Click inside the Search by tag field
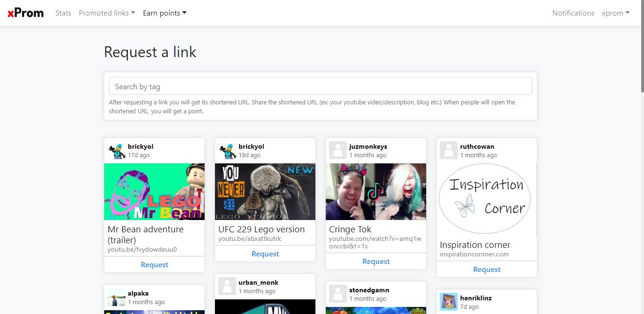The height and width of the screenshot is (314, 644). [321, 86]
